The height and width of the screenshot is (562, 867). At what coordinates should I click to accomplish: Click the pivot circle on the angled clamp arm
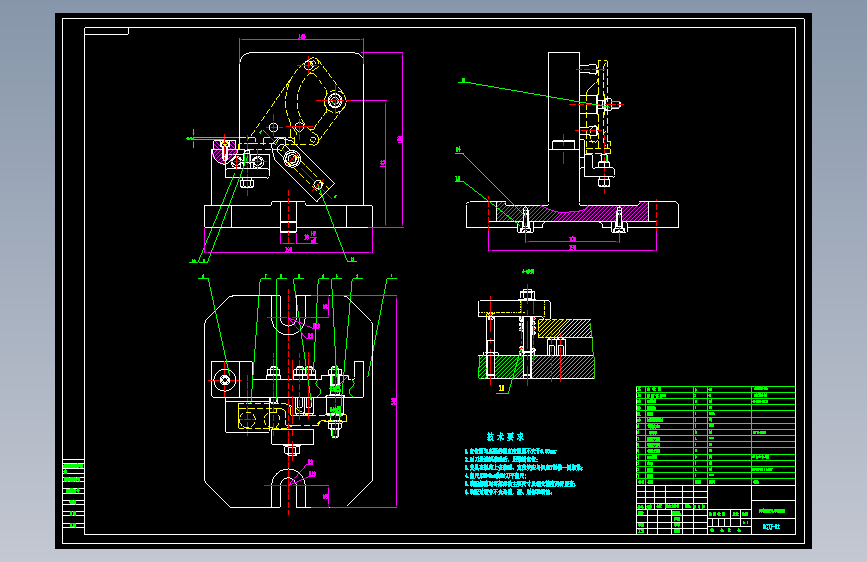coord(292,159)
